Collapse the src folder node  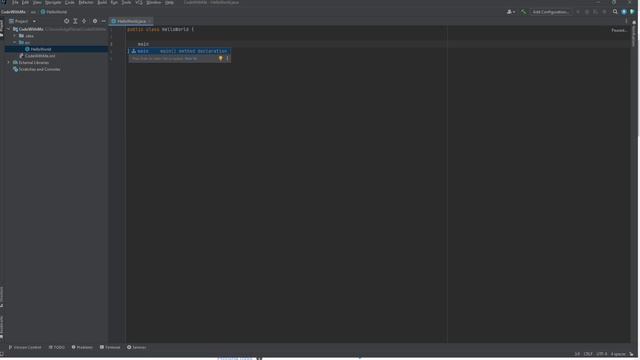pos(15,42)
